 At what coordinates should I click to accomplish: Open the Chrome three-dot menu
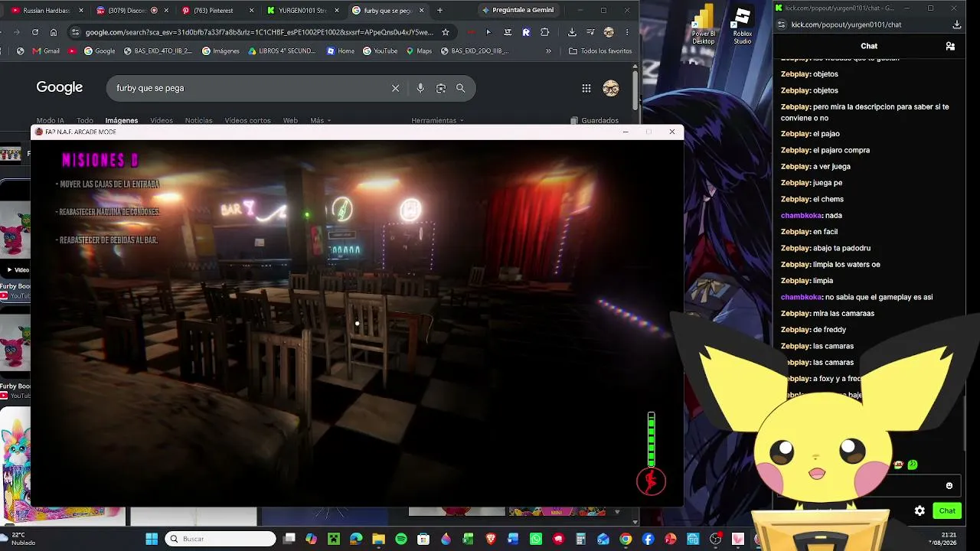[x=627, y=32]
